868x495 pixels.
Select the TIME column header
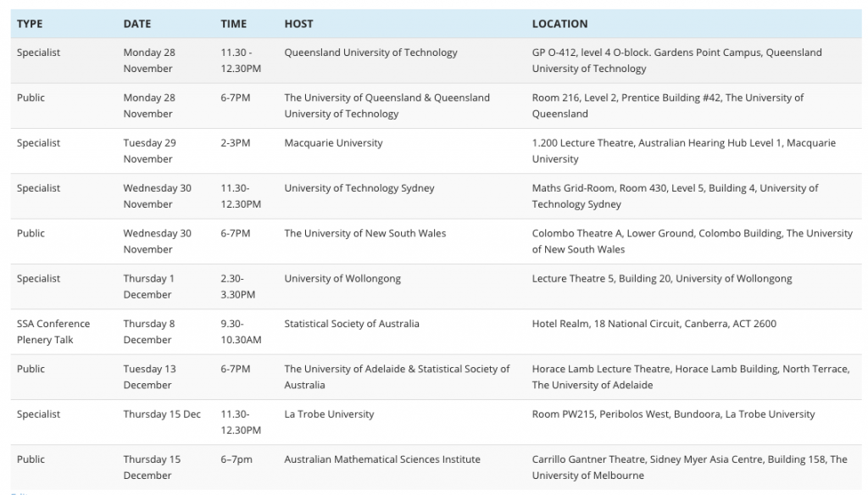click(x=234, y=24)
